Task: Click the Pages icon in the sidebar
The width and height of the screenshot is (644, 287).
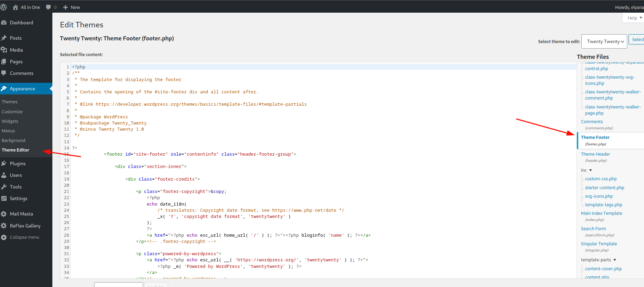Action: pyautogui.click(x=4, y=62)
